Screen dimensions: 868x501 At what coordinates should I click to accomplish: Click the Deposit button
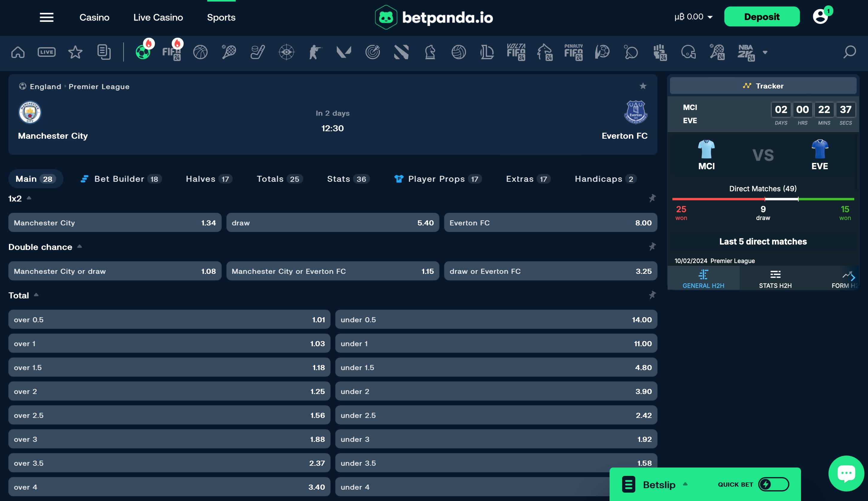[x=762, y=16]
